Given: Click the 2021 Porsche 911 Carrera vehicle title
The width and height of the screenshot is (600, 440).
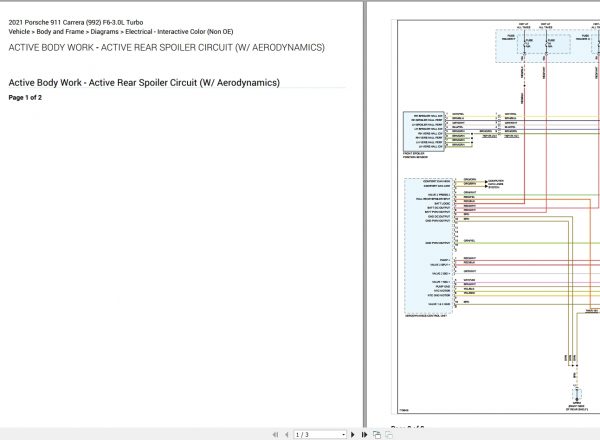Looking at the screenshot, I should pos(76,22).
